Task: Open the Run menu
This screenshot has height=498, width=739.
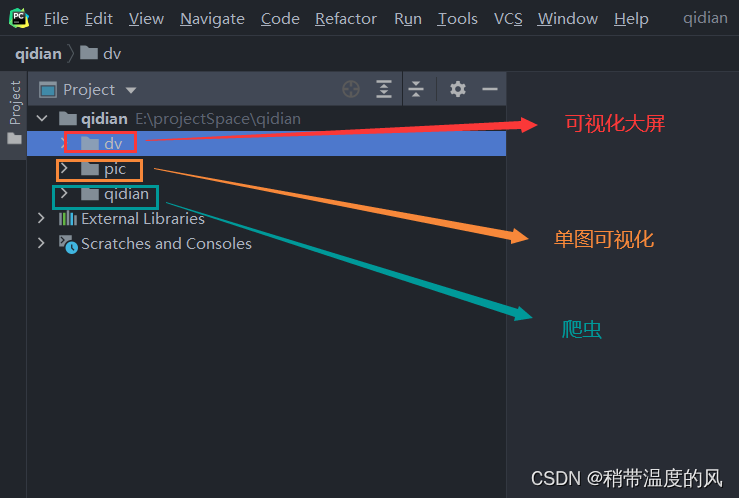Action: [408, 19]
